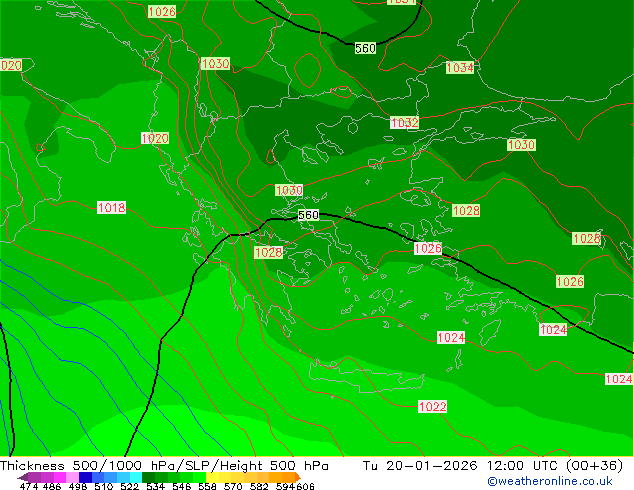Pick the bright lime green swatch before 558
The width and height of the screenshot is (634, 490).
click(199, 477)
